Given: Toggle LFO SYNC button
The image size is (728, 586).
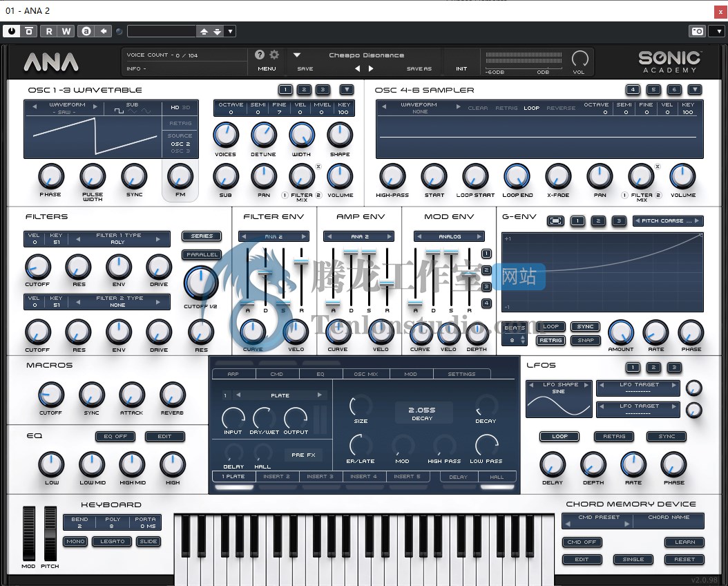Looking at the screenshot, I should pyautogui.click(x=667, y=437).
